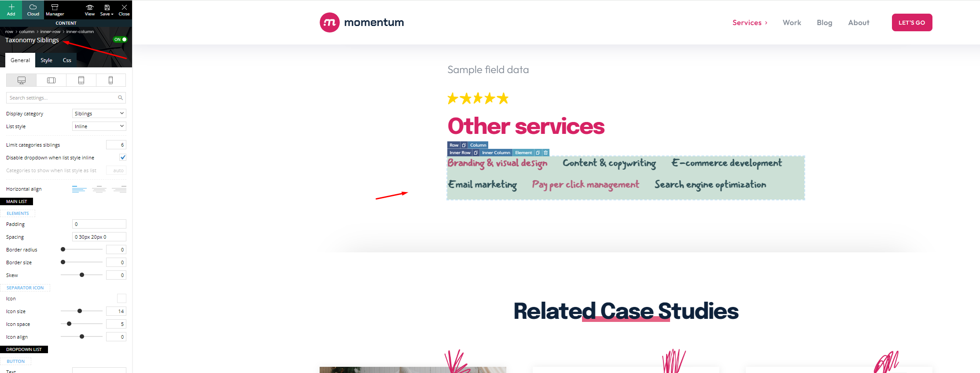
Task: Switch to the Css tab
Action: [67, 60]
